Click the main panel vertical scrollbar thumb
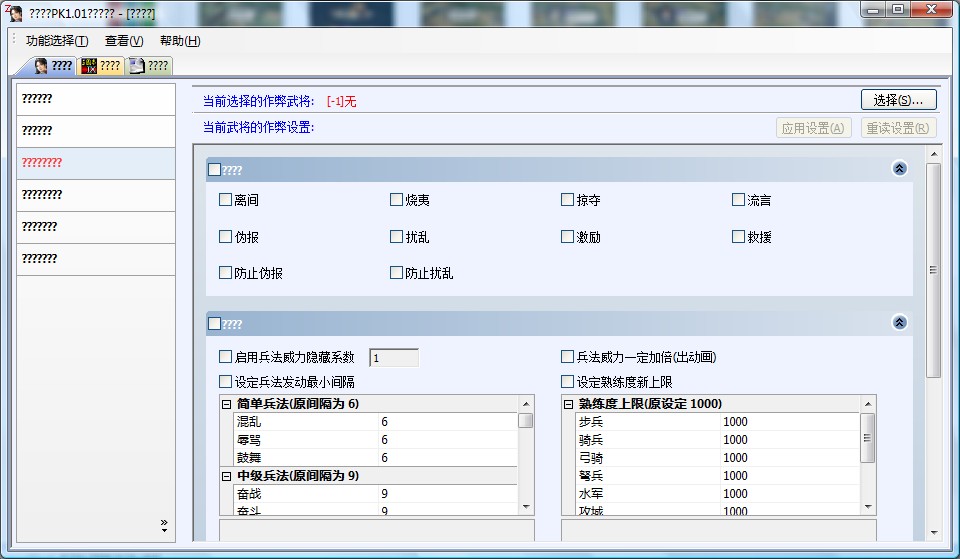960x559 pixels. (933, 270)
